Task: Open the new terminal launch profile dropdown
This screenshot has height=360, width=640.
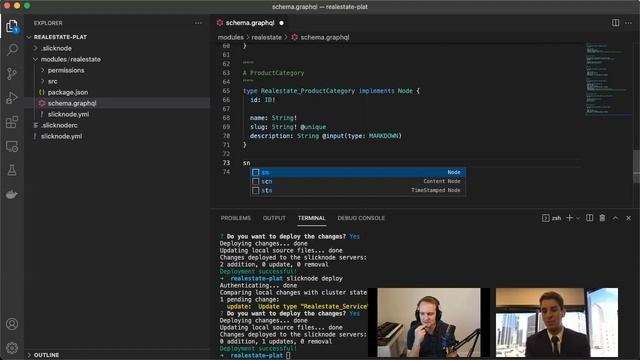Action: (x=578, y=218)
